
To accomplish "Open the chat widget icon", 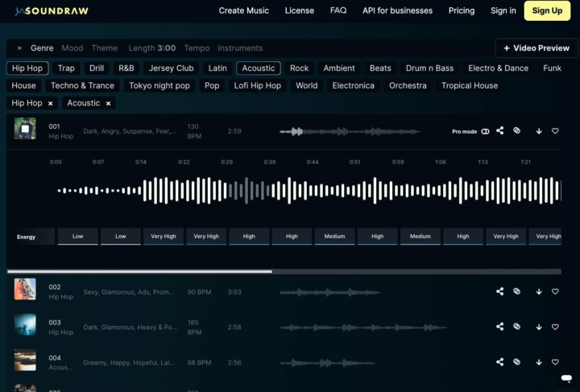I will pos(566,378).
